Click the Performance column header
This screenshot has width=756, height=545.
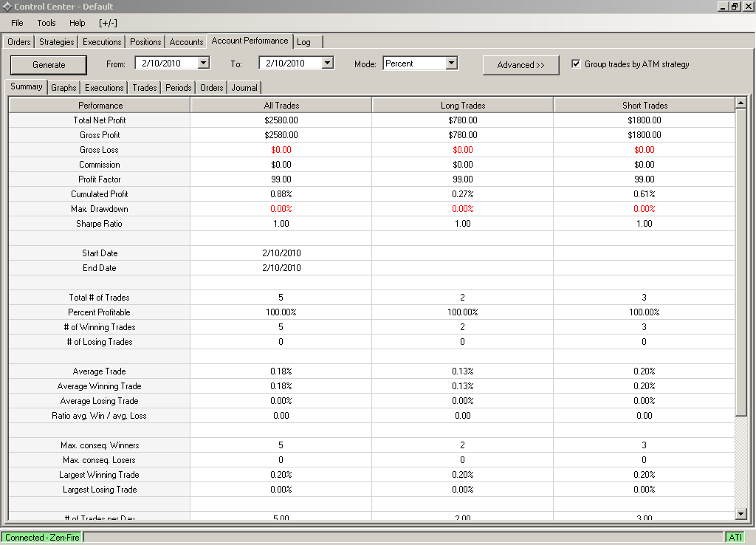(x=100, y=105)
